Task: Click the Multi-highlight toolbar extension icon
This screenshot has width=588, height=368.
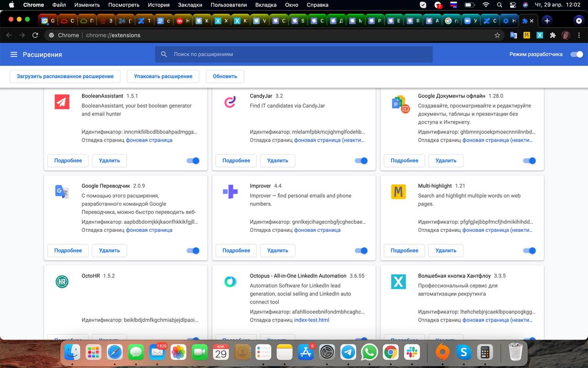Action: pos(527,35)
